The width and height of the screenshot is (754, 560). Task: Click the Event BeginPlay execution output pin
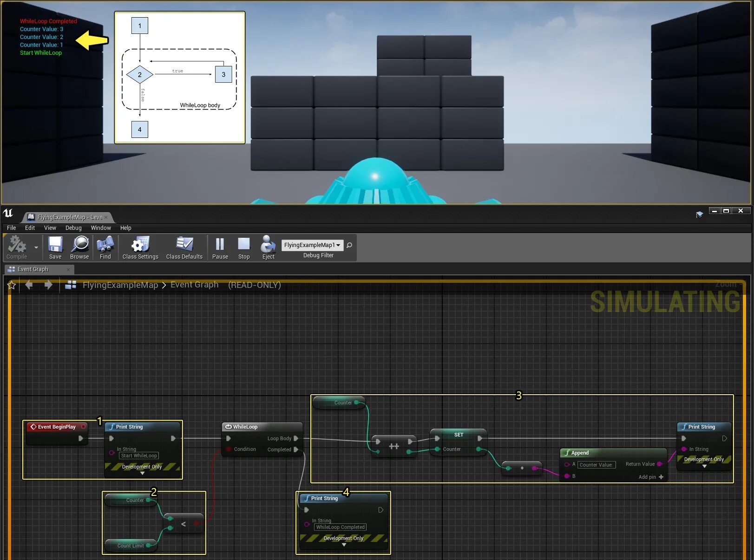tap(81, 438)
